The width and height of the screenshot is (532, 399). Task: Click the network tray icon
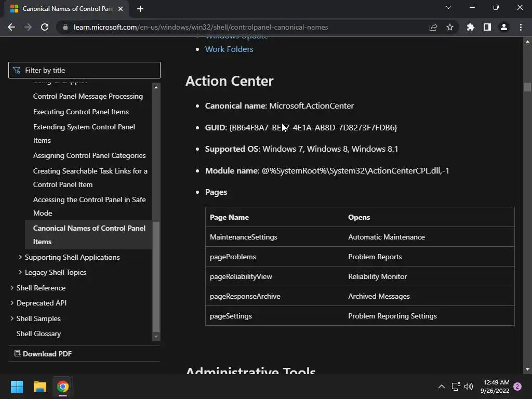coord(456,387)
